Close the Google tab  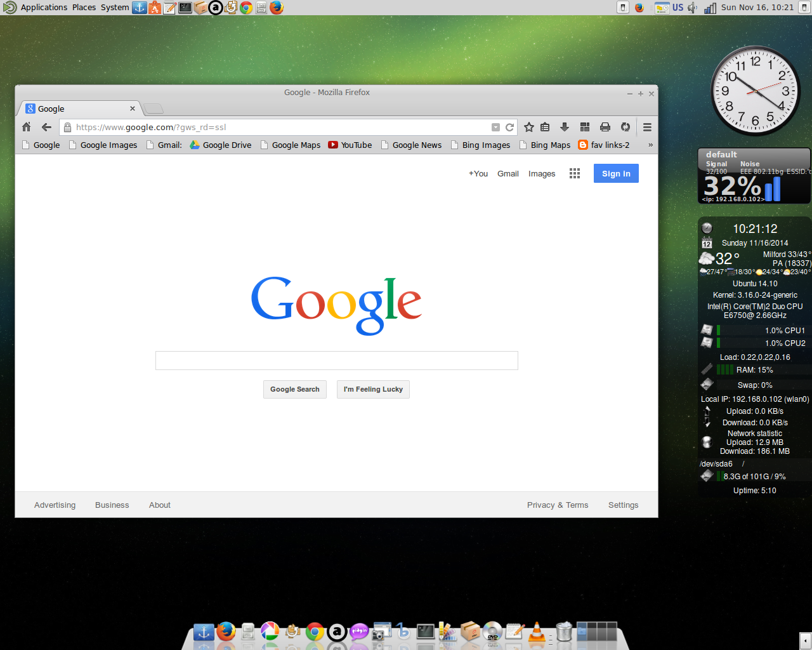coord(133,109)
